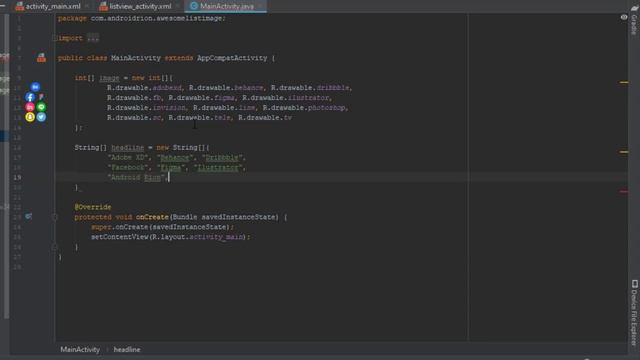640x360 pixels.
Task: Click the pink InVision drawable gutter icon
Action: click(x=30, y=107)
